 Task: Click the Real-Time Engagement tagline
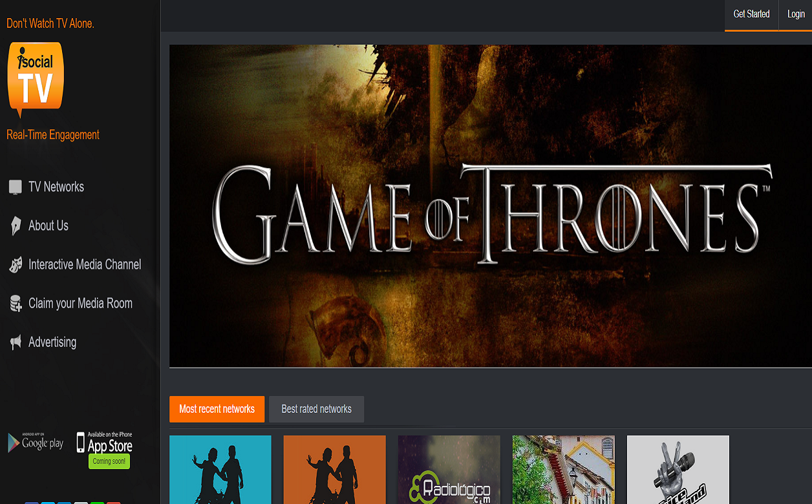(x=53, y=135)
